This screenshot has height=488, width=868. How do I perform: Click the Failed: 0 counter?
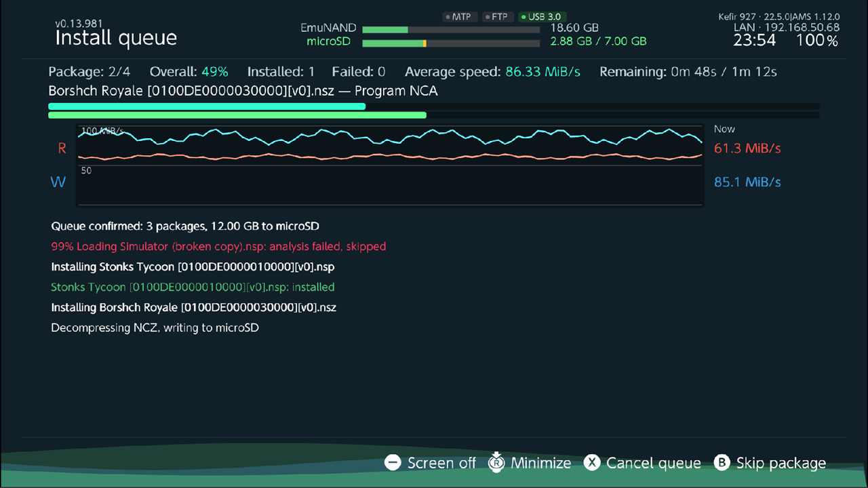pyautogui.click(x=359, y=72)
